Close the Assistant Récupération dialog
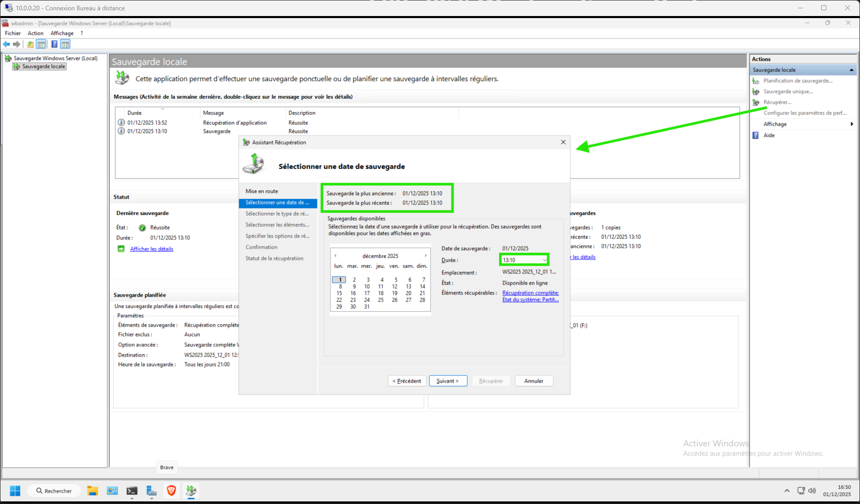Viewport: 860px width, 504px height. [563, 142]
